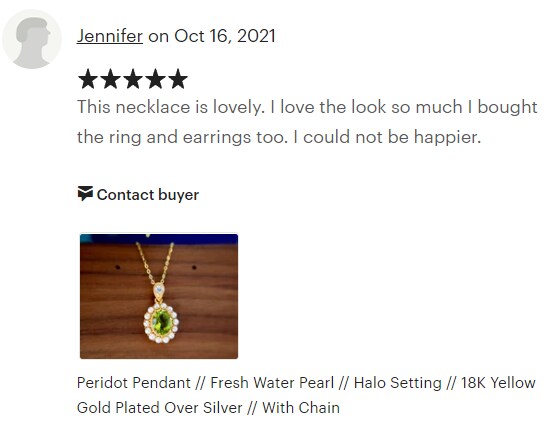Click Fresh Water Pearl in listing title
Image resolution: width=560 pixels, height=439 pixels.
(272, 383)
